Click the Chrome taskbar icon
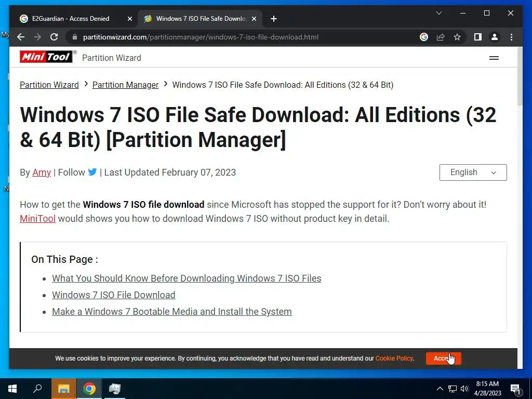 click(x=89, y=389)
